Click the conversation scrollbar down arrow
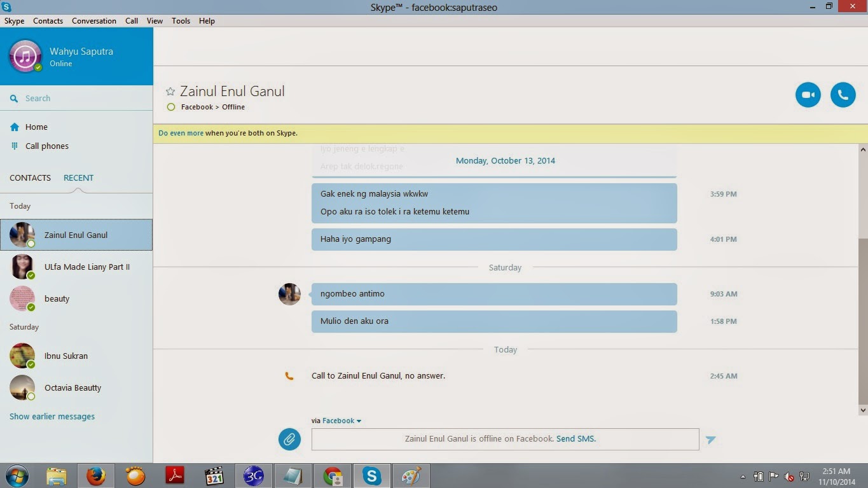868x488 pixels. coord(863,411)
